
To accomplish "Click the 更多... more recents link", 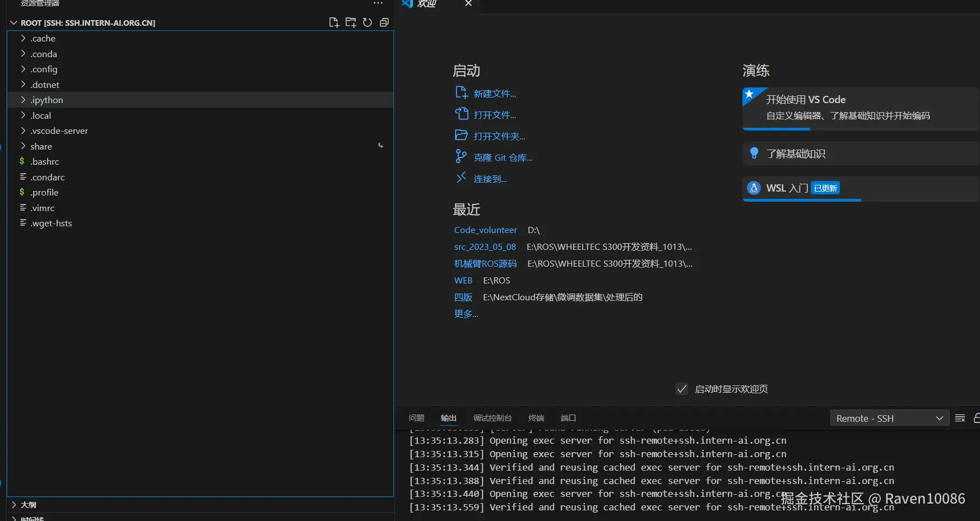I will tap(466, 314).
